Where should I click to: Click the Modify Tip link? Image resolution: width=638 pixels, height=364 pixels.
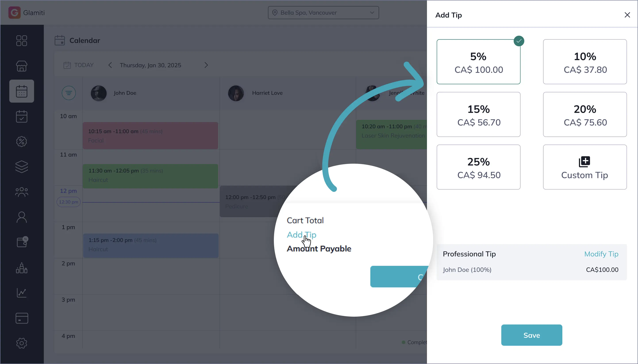[x=601, y=254]
